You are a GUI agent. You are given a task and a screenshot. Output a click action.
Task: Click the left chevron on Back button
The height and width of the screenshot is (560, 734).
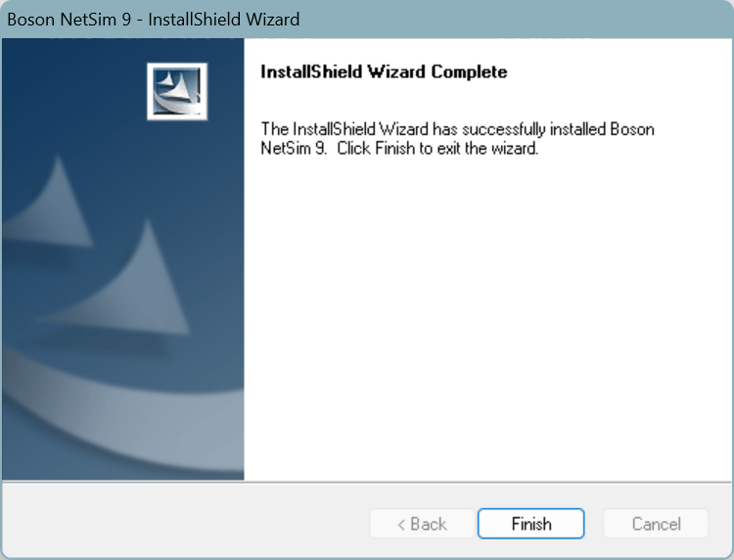point(401,525)
